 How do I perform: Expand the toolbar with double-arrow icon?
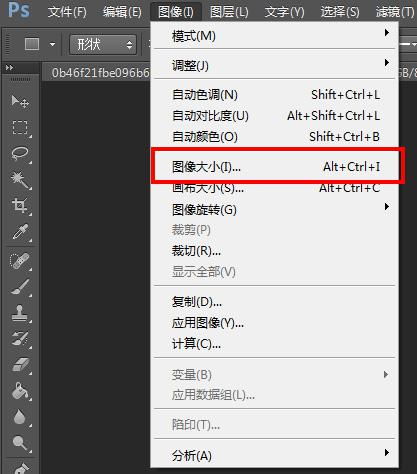click(9, 68)
